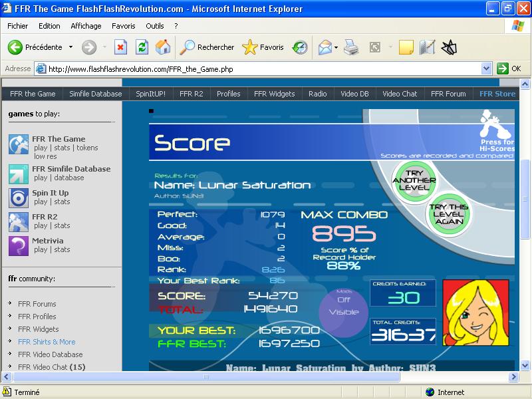The width and height of the screenshot is (532, 399).
Task: Click the yellow note toolbar icon
Action: [x=406, y=47]
